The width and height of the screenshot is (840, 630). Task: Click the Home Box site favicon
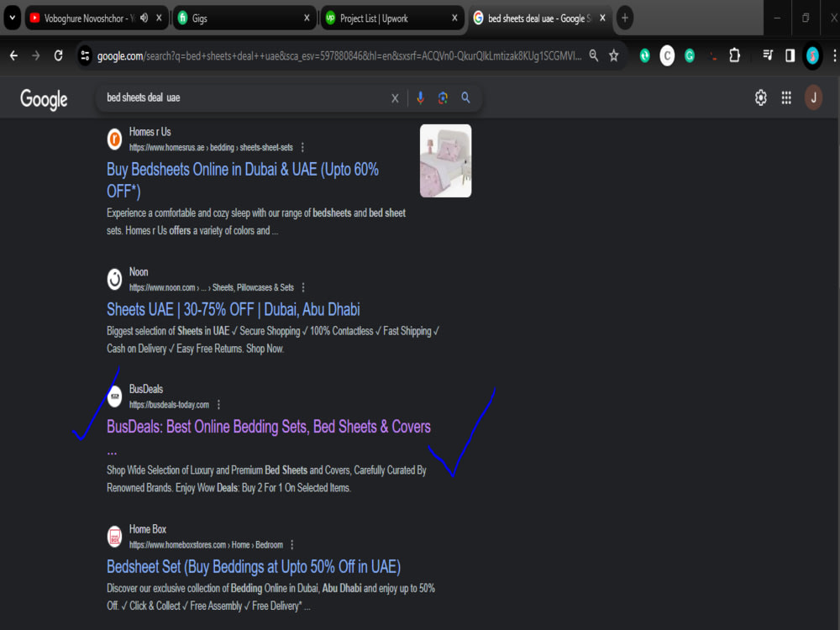114,536
